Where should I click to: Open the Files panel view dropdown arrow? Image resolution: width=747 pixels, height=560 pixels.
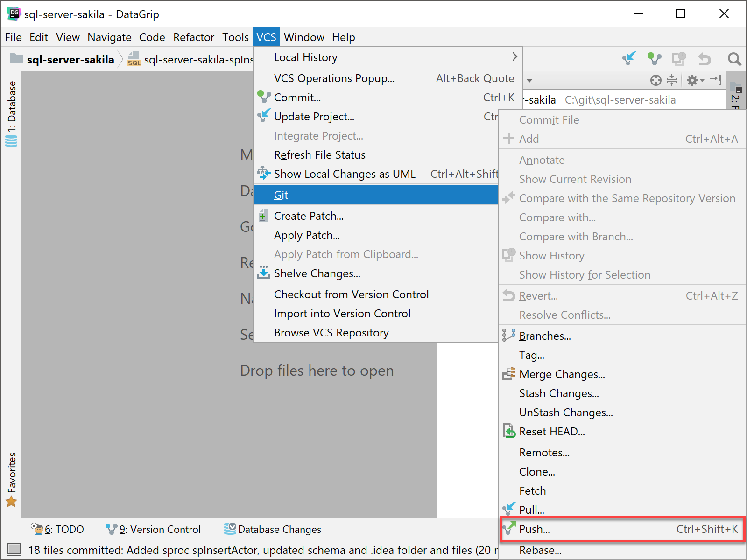tap(529, 81)
